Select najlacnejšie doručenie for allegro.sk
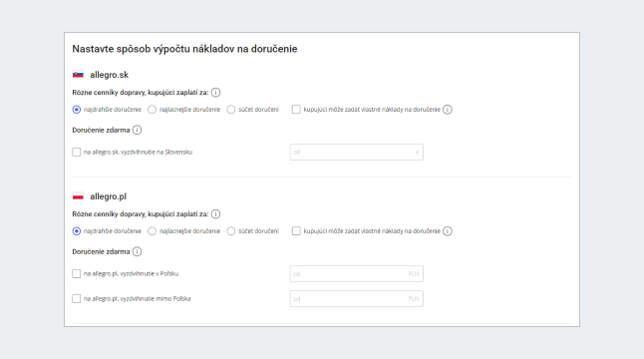This screenshot has width=644, height=359. [x=152, y=110]
